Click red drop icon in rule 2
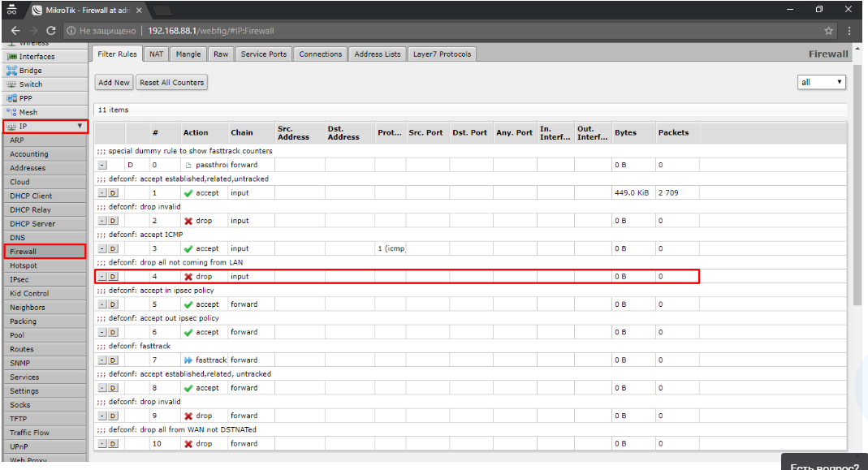Image resolution: width=868 pixels, height=470 pixels. click(x=188, y=221)
